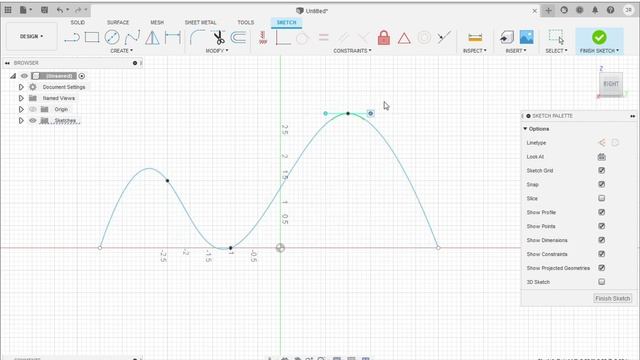Apply Horizontal/Vertical constraint
Viewport: 640px width, 360px height.
coord(263,38)
